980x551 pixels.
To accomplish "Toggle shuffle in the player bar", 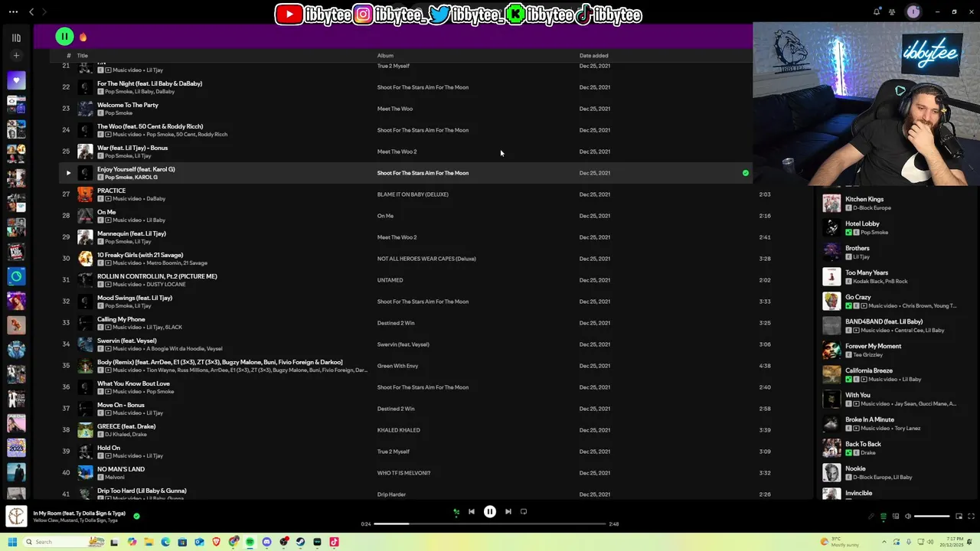I will [456, 512].
